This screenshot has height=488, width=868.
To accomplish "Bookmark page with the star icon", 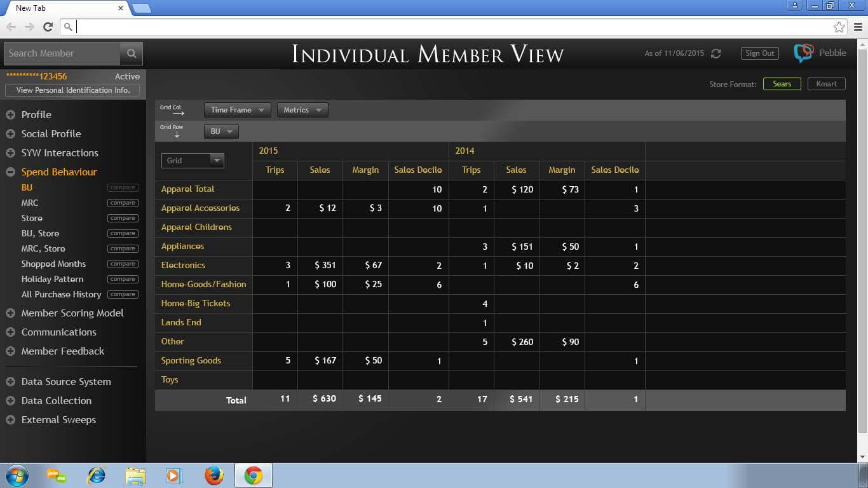I will coord(839,27).
